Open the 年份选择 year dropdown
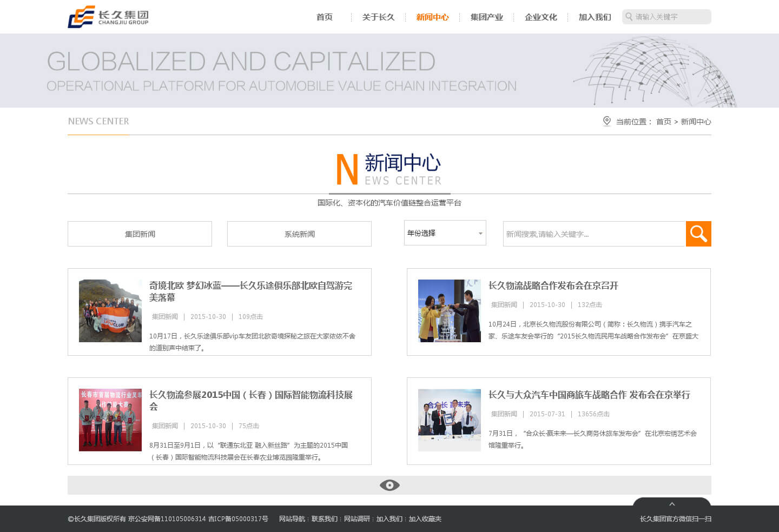The width and height of the screenshot is (779, 532). [x=445, y=233]
